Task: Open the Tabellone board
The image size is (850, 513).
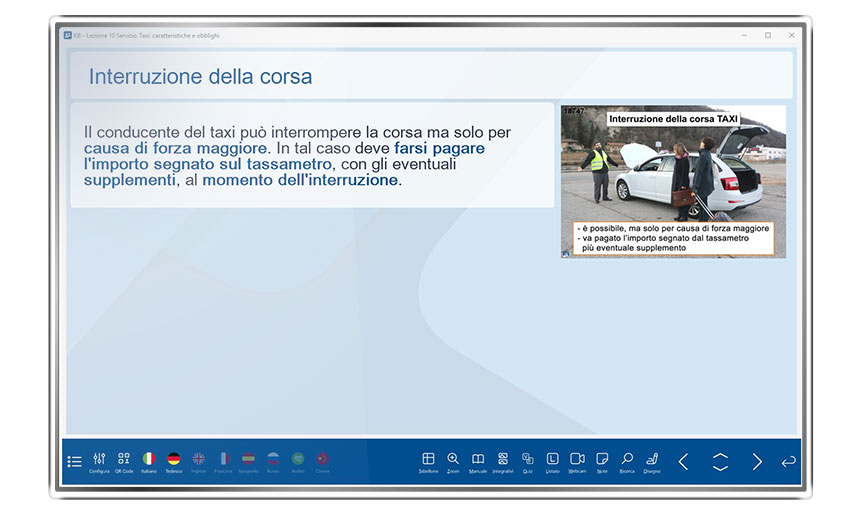Action: [x=428, y=460]
